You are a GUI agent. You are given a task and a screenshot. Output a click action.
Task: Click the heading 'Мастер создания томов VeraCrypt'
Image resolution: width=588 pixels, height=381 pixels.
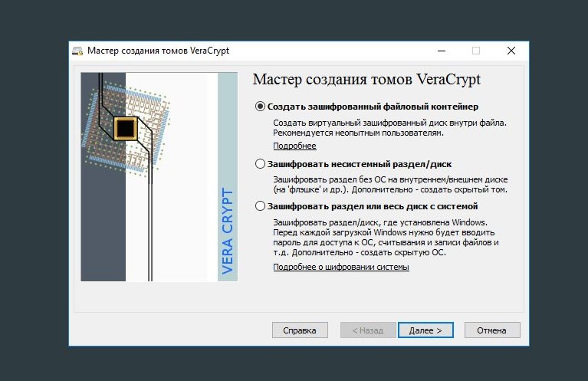pyautogui.click(x=366, y=80)
